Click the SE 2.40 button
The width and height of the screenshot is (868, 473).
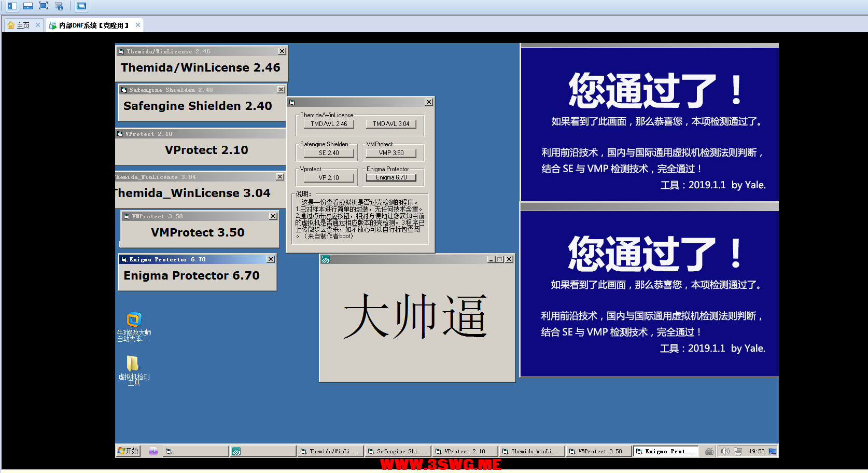pos(329,153)
